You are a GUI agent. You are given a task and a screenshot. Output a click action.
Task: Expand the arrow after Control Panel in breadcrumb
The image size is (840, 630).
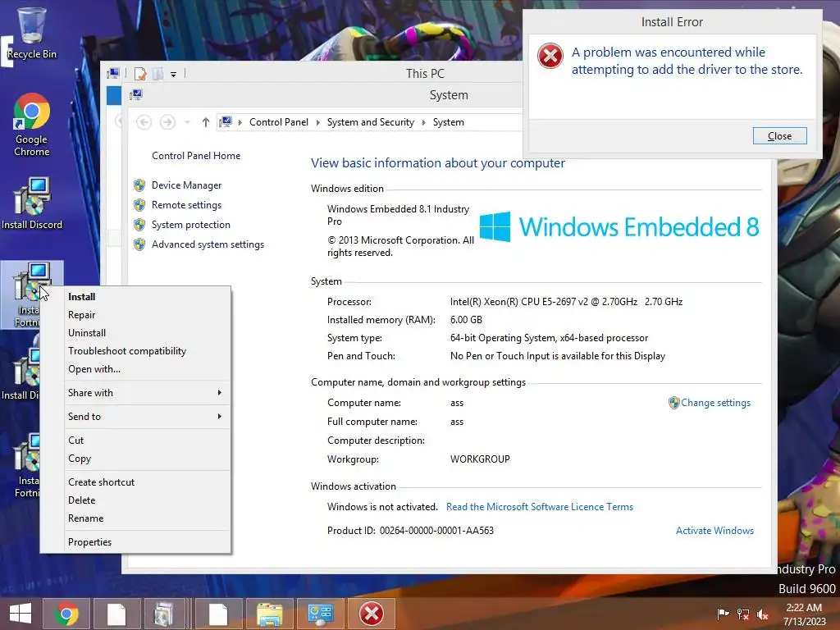tap(317, 122)
